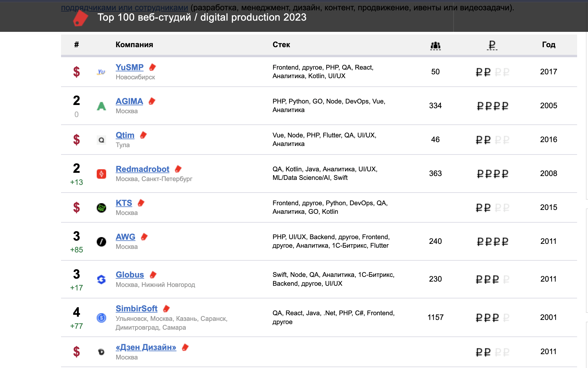
Task: Open the Redmadrobot company link
Action: click(142, 169)
